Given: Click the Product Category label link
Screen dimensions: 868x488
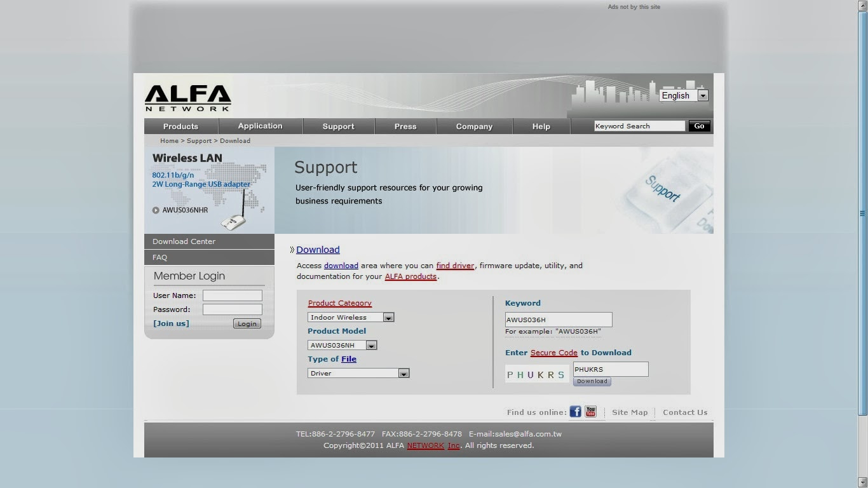Looking at the screenshot, I should click(x=340, y=303).
